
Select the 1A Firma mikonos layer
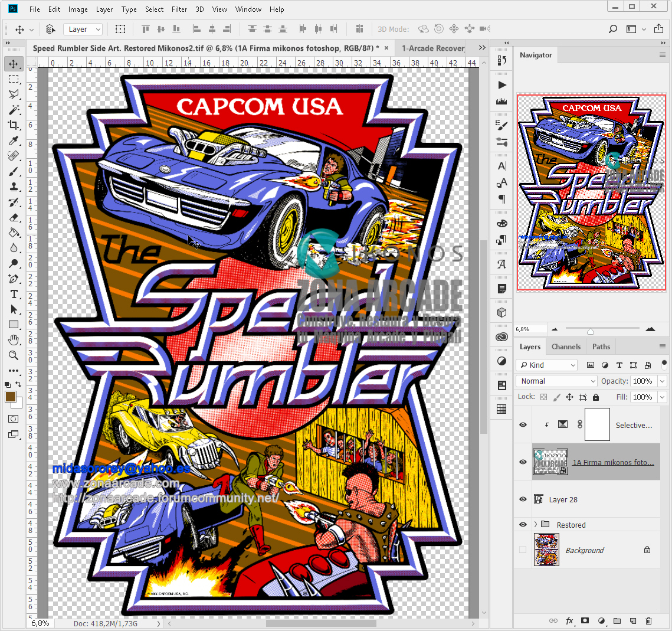coord(612,463)
